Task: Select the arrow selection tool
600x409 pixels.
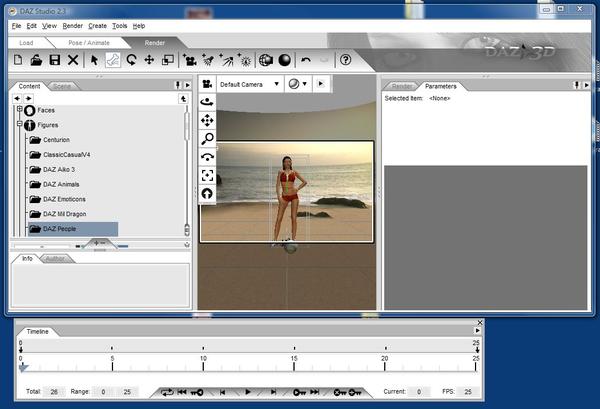Action: [x=94, y=60]
